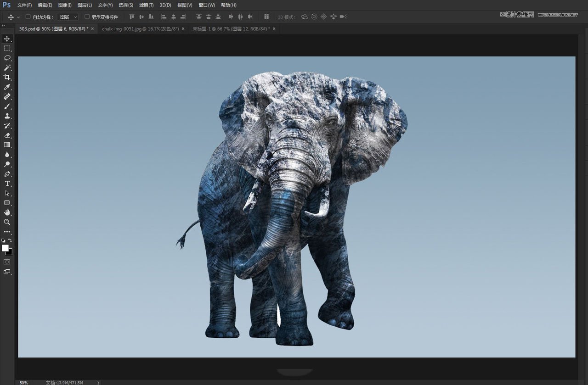Select the Lasso tool
588x385 pixels.
click(7, 58)
